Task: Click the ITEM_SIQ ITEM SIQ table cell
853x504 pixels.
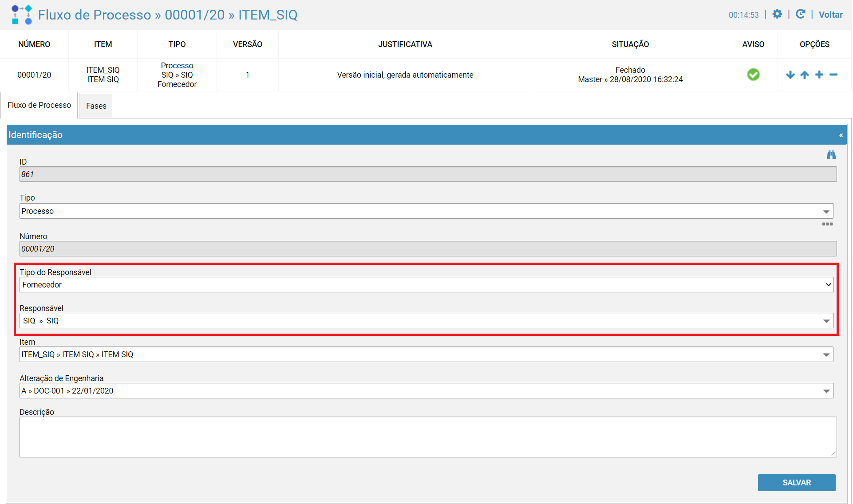Action: (103, 75)
